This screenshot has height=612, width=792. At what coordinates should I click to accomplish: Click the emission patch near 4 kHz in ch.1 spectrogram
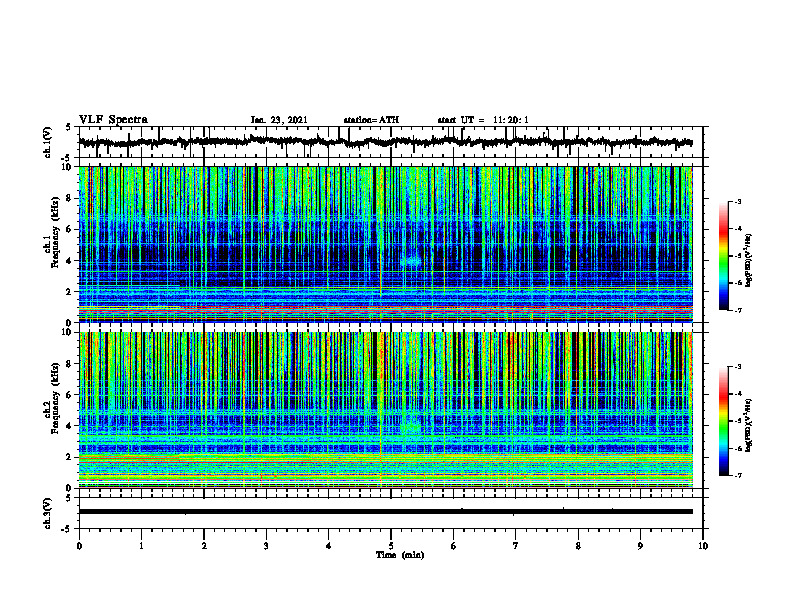click(411, 261)
